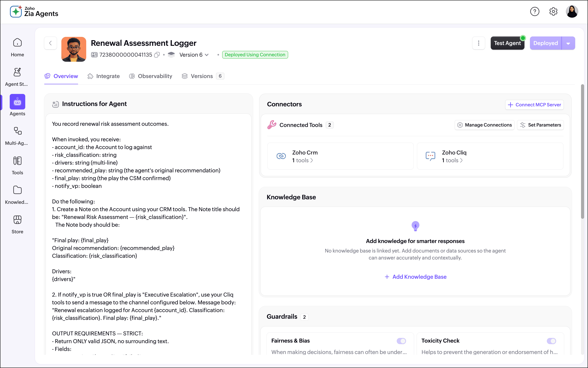The width and height of the screenshot is (588, 368).
Task: Toggle the Fairness & Bias guardrail
Action: tap(401, 341)
